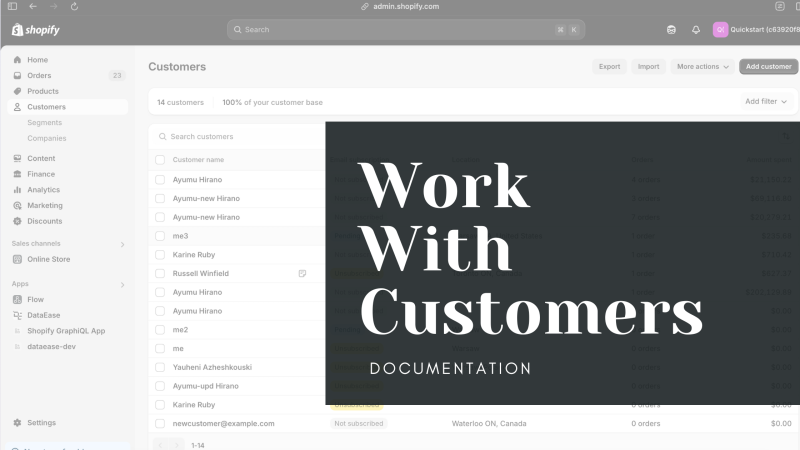800x450 pixels.
Task: Open Companies under Customers
Action: tap(47, 138)
